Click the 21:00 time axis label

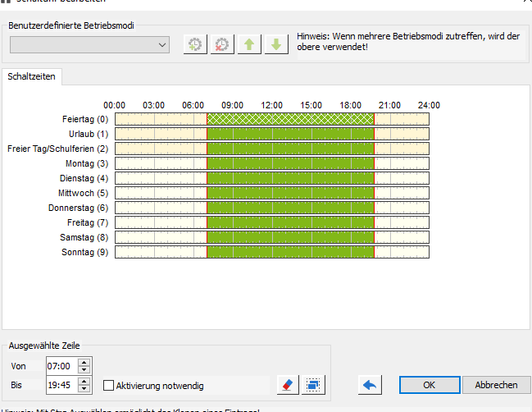390,105
